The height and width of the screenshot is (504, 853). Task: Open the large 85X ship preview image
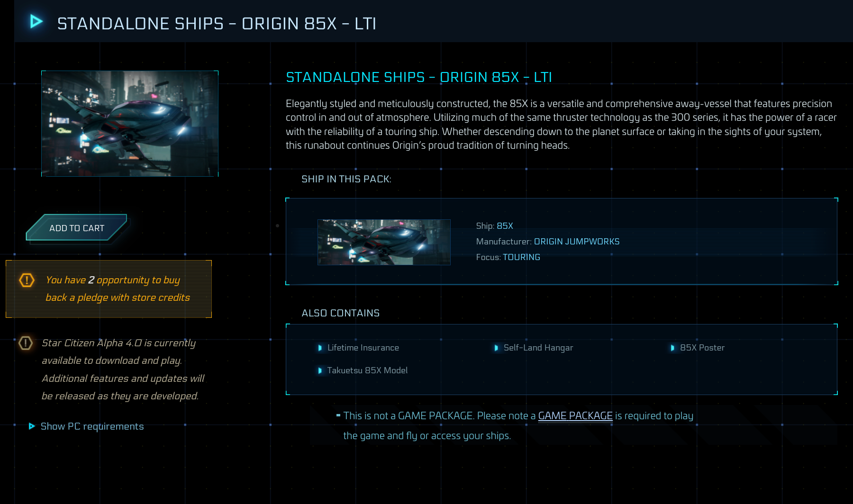click(x=130, y=124)
